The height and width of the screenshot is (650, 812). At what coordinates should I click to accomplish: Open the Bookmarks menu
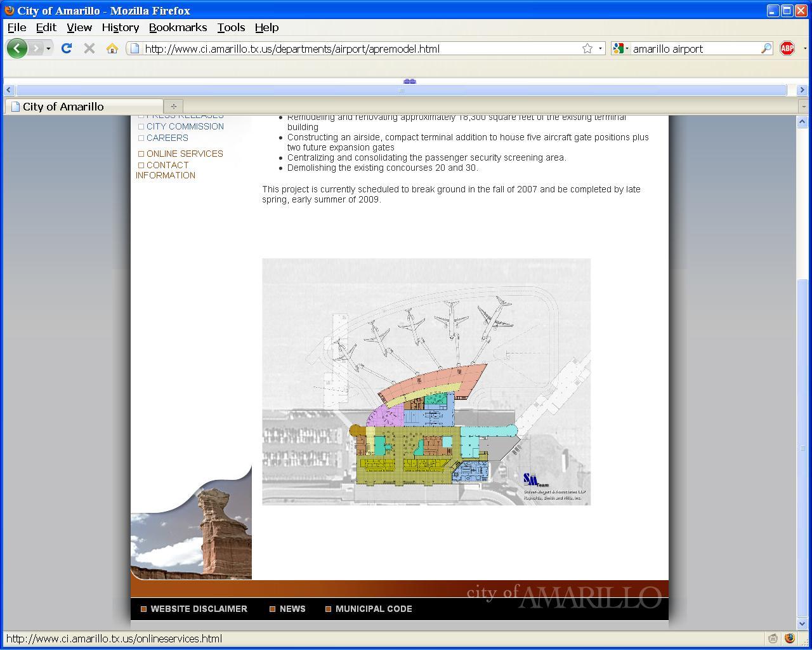[178, 27]
